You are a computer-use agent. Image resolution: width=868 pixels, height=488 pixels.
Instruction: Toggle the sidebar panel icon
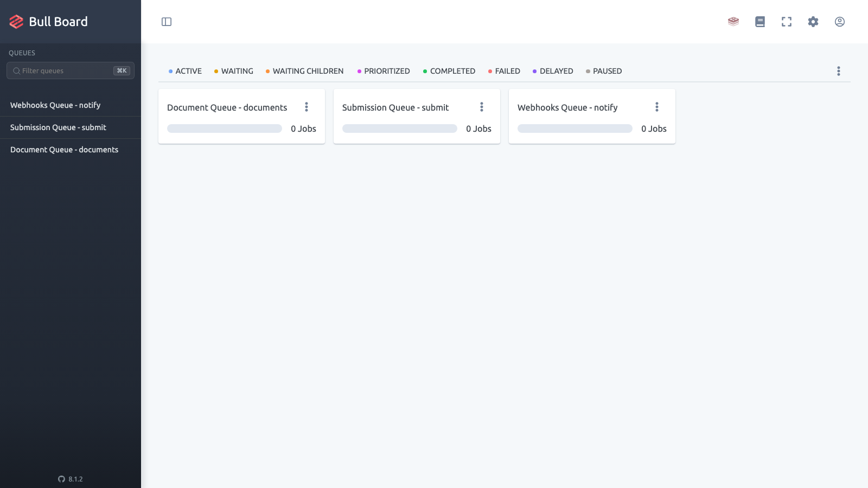[167, 22]
